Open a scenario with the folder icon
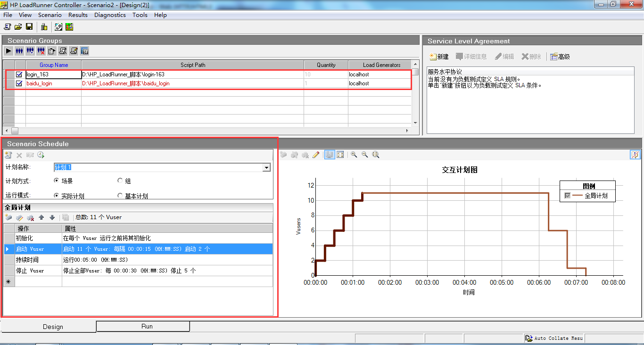This screenshot has width=644, height=345. pyautogui.click(x=18, y=27)
